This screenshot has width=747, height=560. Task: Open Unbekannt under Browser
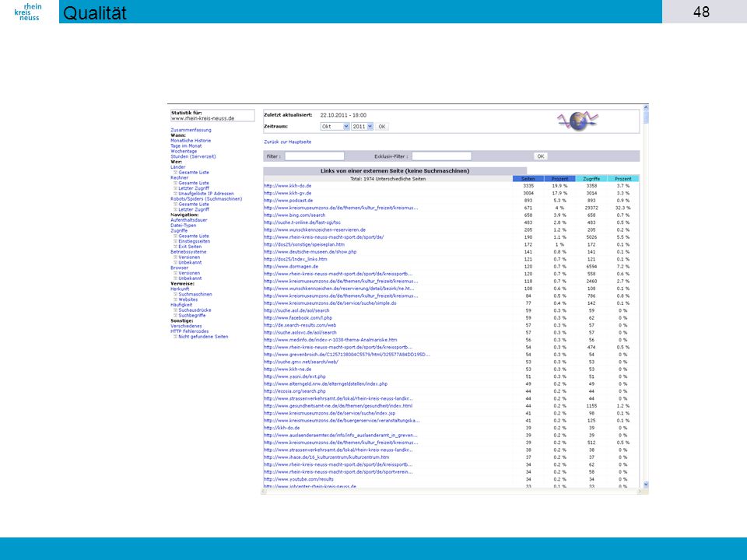(x=190, y=278)
